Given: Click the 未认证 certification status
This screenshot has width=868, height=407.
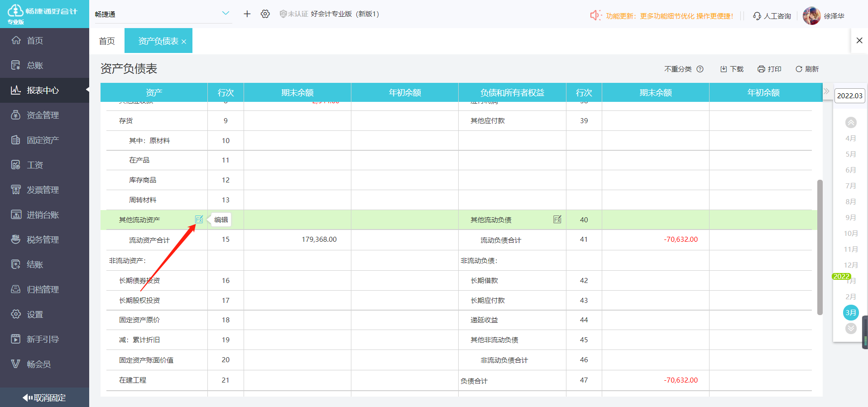Looking at the screenshot, I should 294,14.
